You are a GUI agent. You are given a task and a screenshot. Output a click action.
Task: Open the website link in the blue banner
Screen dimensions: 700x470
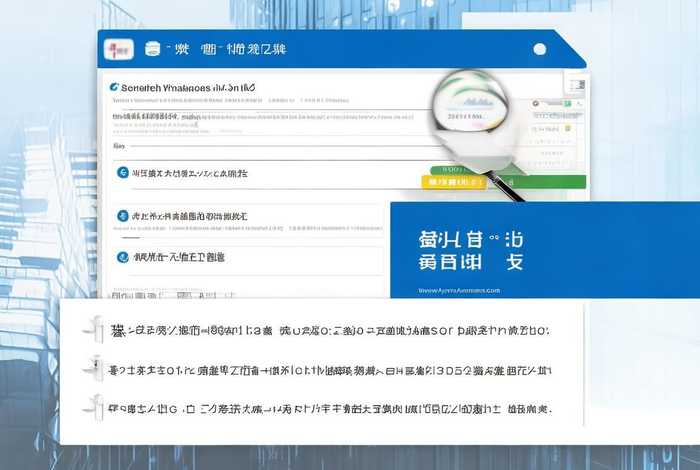459,291
